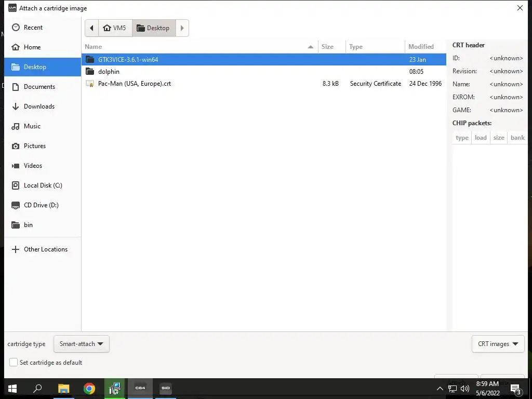Screen dimensions: 532x399
Task: Select Desktop in the places sidebar
Action: pyautogui.click(x=43, y=67)
